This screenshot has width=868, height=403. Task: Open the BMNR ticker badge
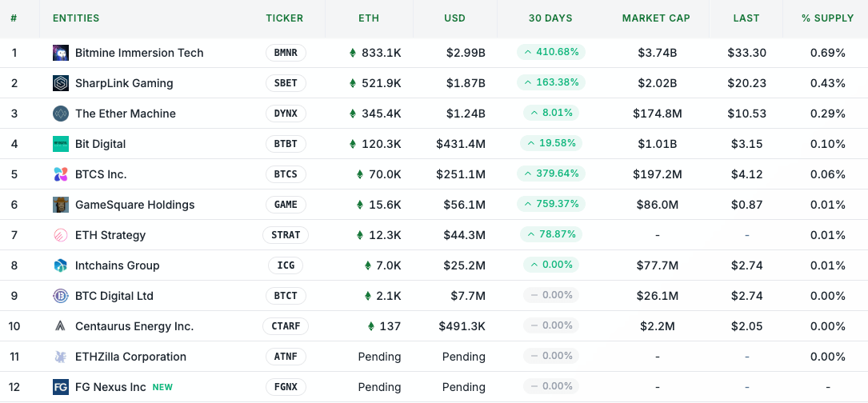pyautogui.click(x=286, y=53)
